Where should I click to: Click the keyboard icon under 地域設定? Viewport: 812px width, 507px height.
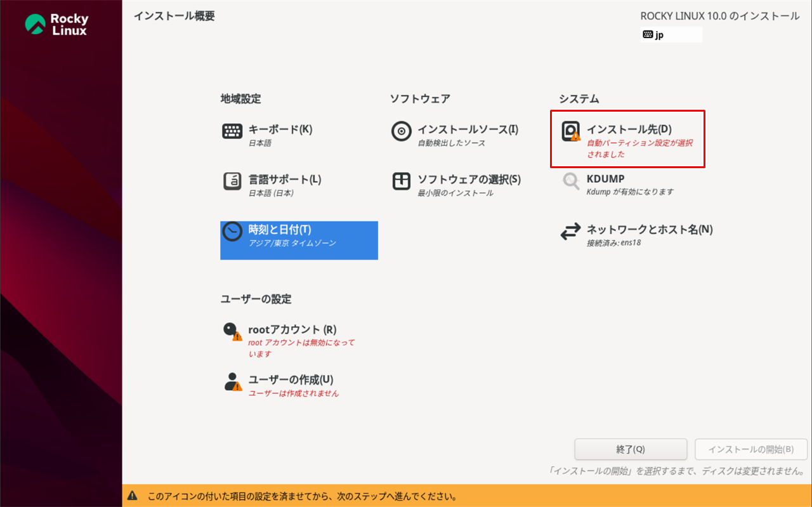(232, 132)
